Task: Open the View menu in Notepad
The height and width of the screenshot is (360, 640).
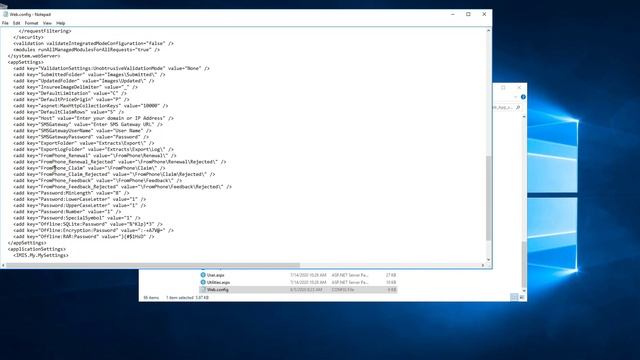Action: (47, 23)
